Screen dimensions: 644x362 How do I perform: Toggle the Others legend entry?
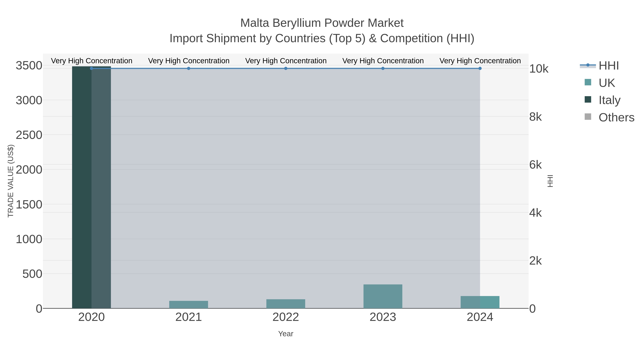[609, 117]
